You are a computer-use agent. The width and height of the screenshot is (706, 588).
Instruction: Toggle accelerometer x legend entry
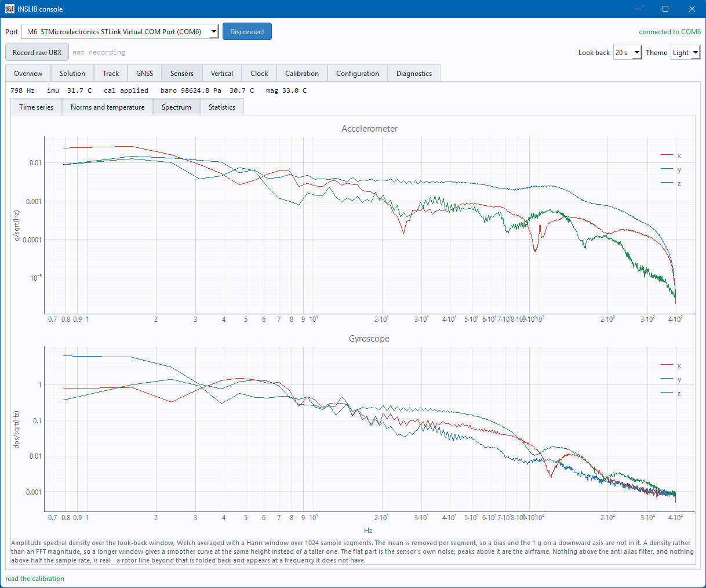671,155
